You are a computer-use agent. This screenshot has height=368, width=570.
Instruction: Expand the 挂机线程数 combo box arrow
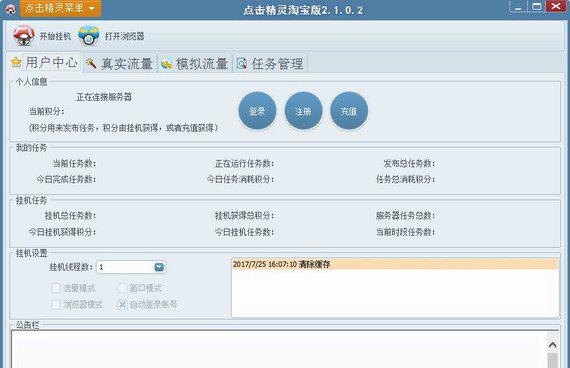point(159,267)
